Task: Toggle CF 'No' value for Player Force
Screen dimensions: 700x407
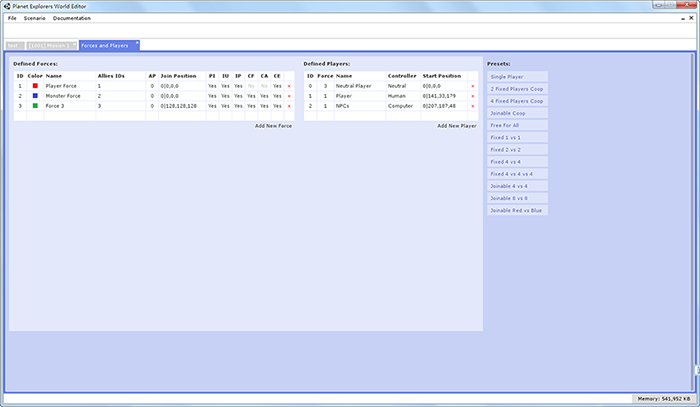Action: 251,86
